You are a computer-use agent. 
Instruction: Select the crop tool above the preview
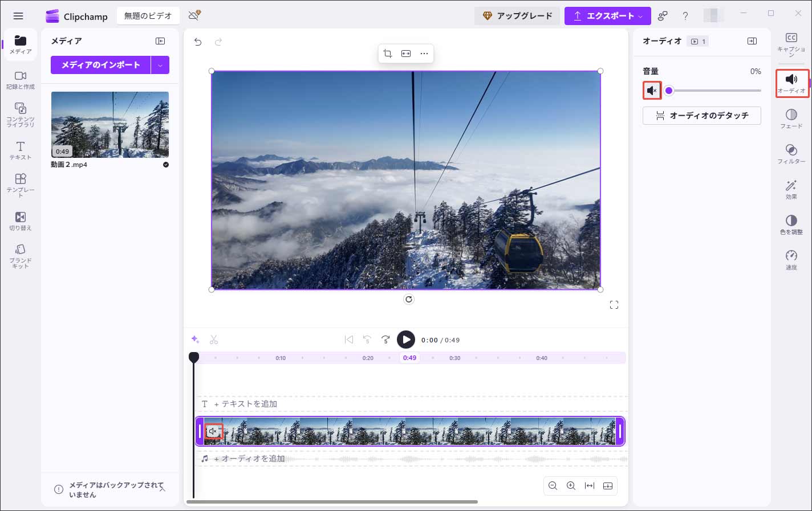[x=388, y=53]
